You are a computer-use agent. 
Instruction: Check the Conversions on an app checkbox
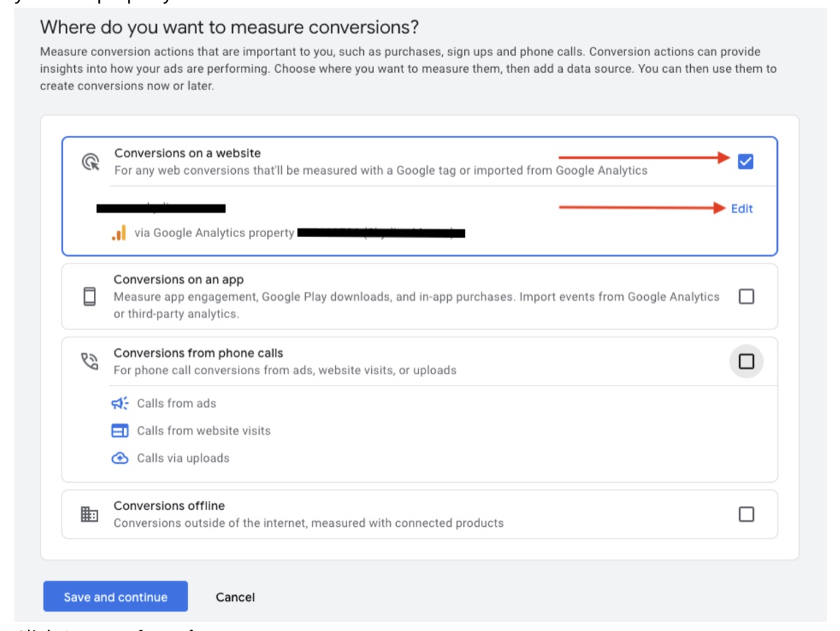(x=746, y=297)
